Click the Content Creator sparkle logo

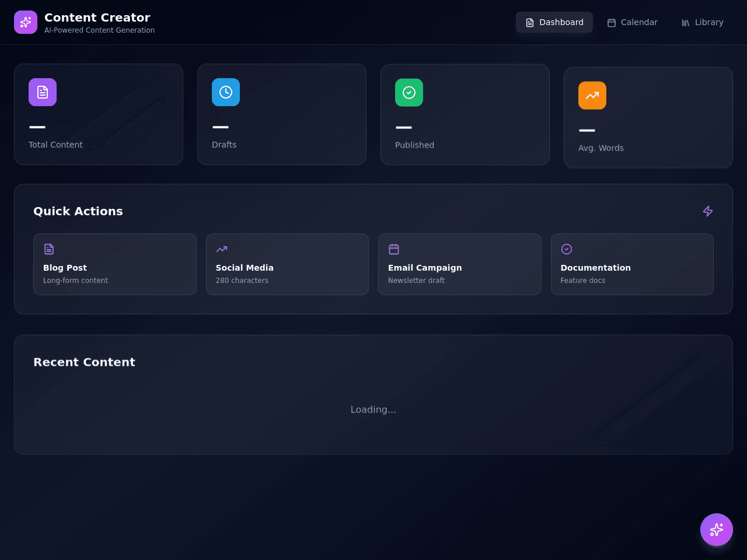[26, 22]
